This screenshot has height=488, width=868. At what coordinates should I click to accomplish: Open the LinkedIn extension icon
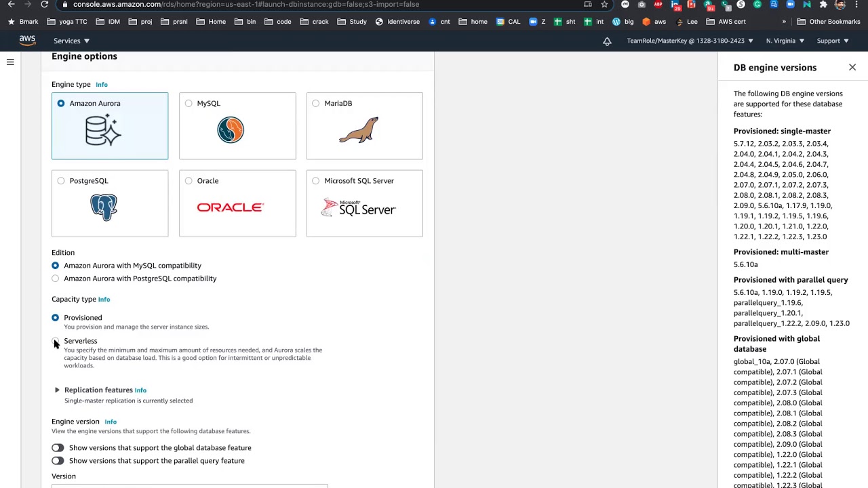[675, 4]
